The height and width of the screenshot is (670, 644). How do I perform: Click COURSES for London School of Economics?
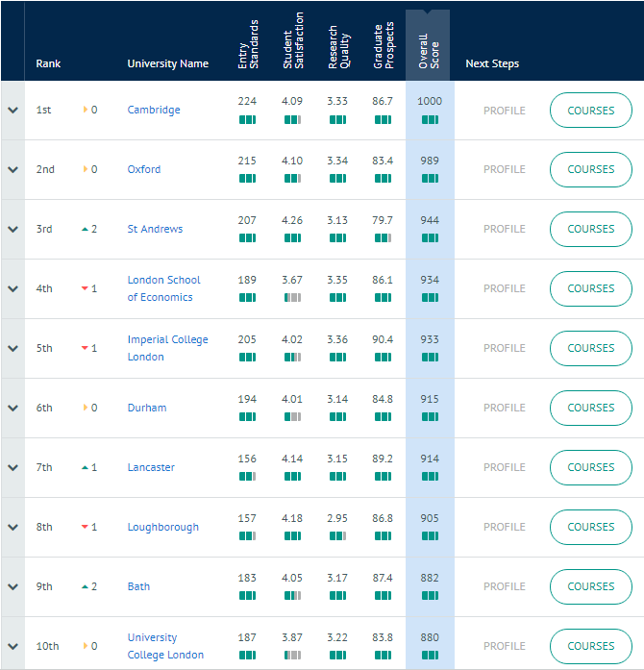pos(590,288)
